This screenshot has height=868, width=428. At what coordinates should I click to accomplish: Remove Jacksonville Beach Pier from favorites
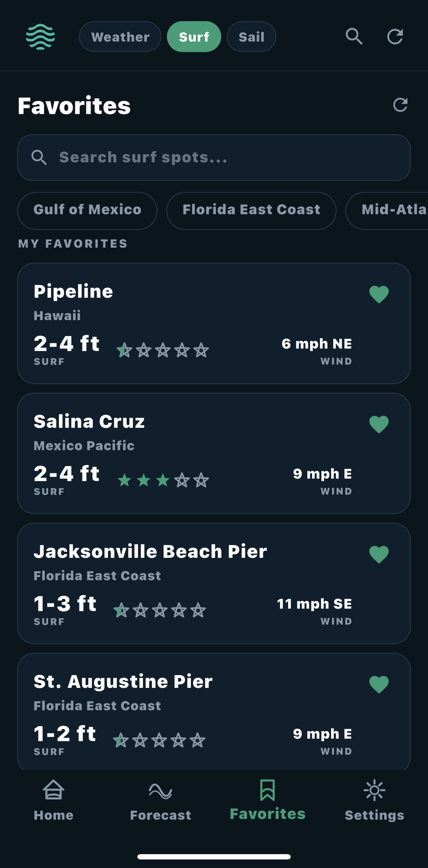pyautogui.click(x=379, y=555)
